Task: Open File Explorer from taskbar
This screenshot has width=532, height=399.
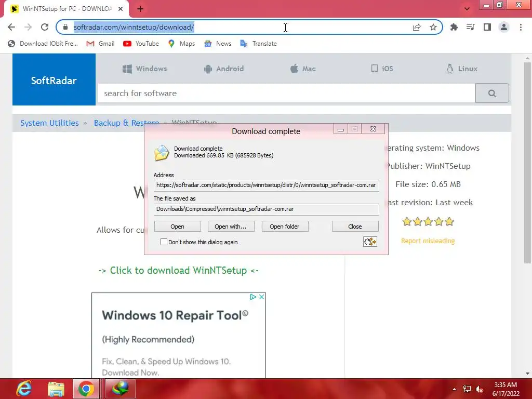Action: [56, 389]
